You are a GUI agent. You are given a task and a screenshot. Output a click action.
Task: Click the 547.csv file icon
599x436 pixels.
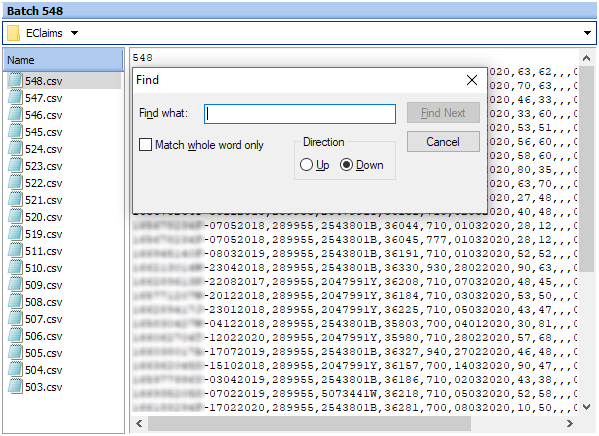click(x=15, y=97)
